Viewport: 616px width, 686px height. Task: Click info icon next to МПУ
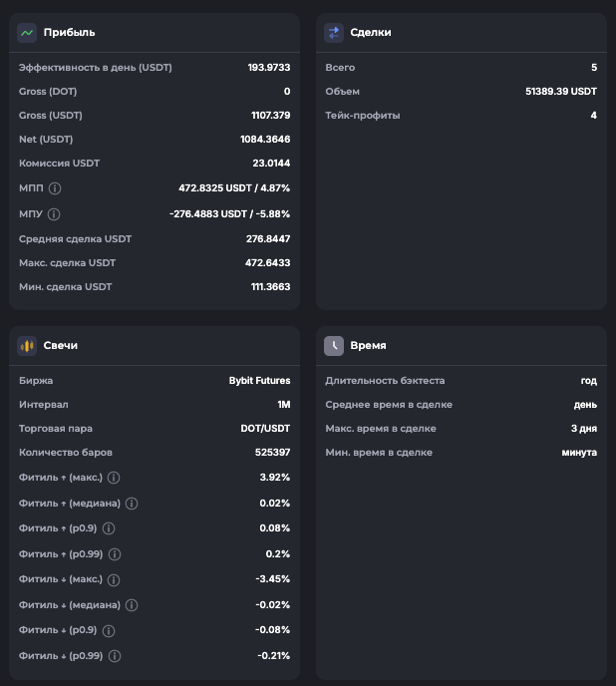(54, 214)
